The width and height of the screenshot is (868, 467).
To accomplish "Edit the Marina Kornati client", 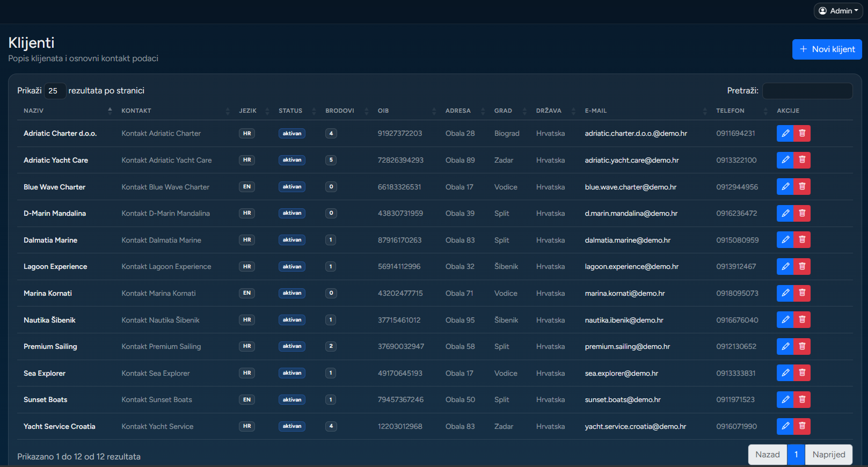I will coord(785,293).
